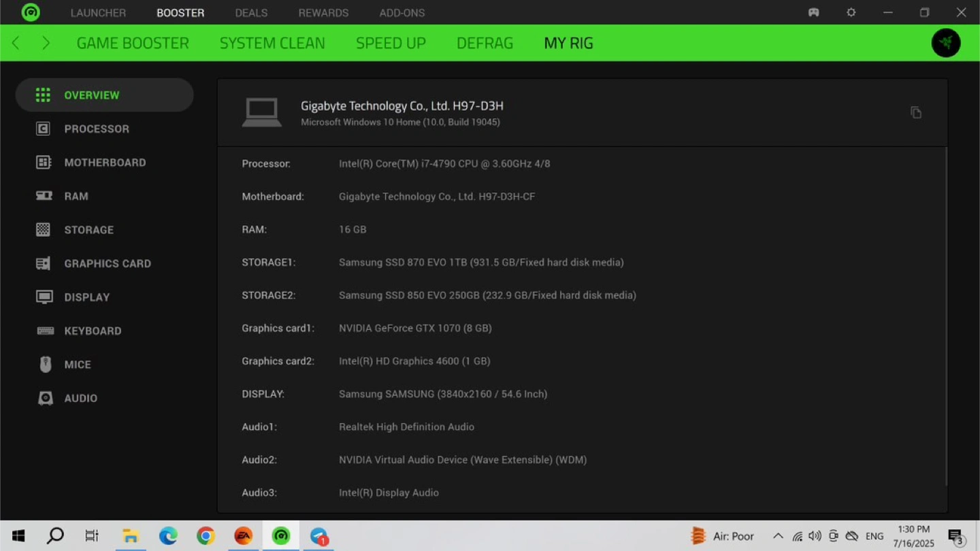Viewport: 980px width, 551px height.
Task: Switch to System Clean section
Action: (272, 43)
